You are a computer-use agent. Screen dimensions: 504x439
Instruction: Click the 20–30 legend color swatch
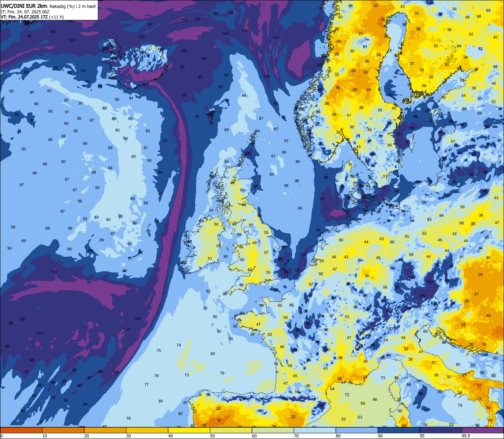coord(105,430)
